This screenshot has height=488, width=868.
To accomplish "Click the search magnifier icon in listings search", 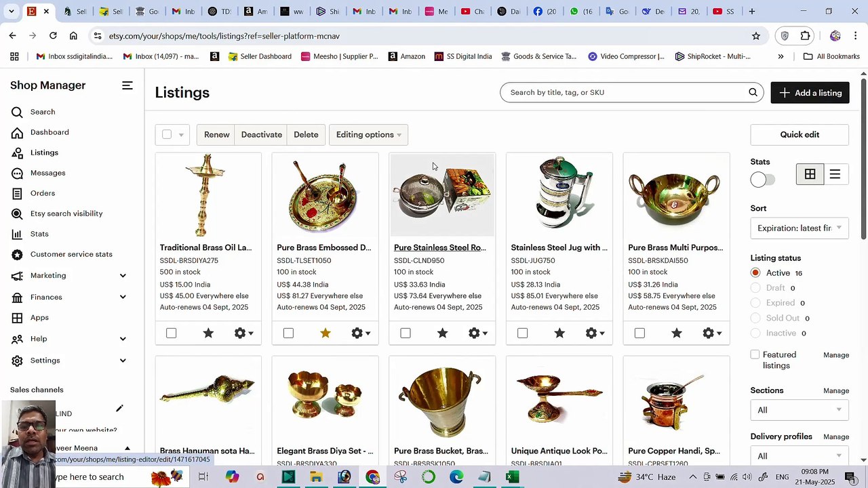I will 753,92.
